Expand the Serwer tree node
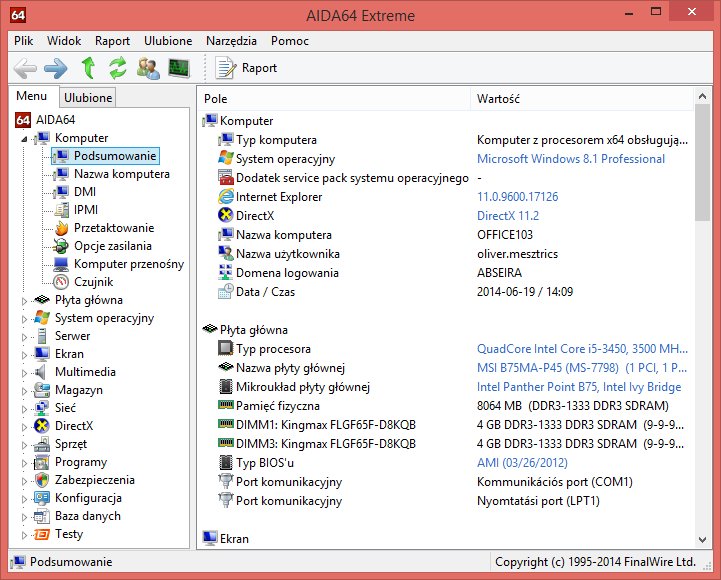Screen dimensions: 721x580 [24, 337]
